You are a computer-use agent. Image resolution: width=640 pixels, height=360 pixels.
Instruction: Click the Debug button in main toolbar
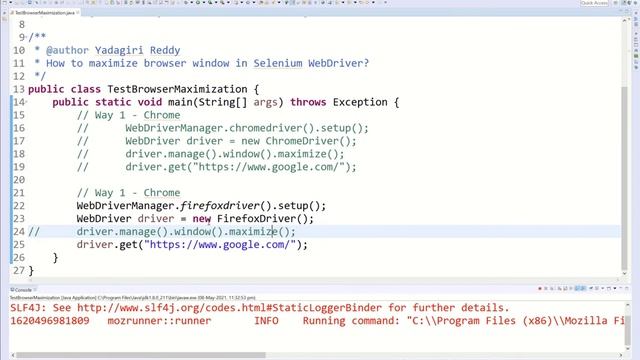[186, 2]
